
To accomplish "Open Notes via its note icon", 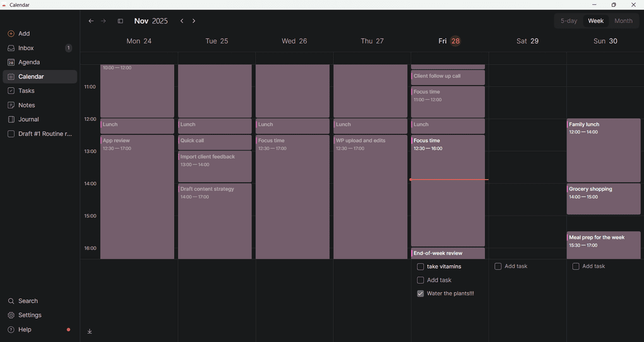I will [11, 105].
